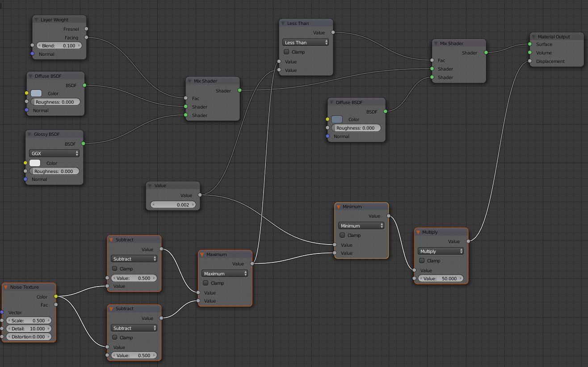
Task: Click the light-blue Diffuse BSDF color swatch
Action: pyautogui.click(x=36, y=93)
